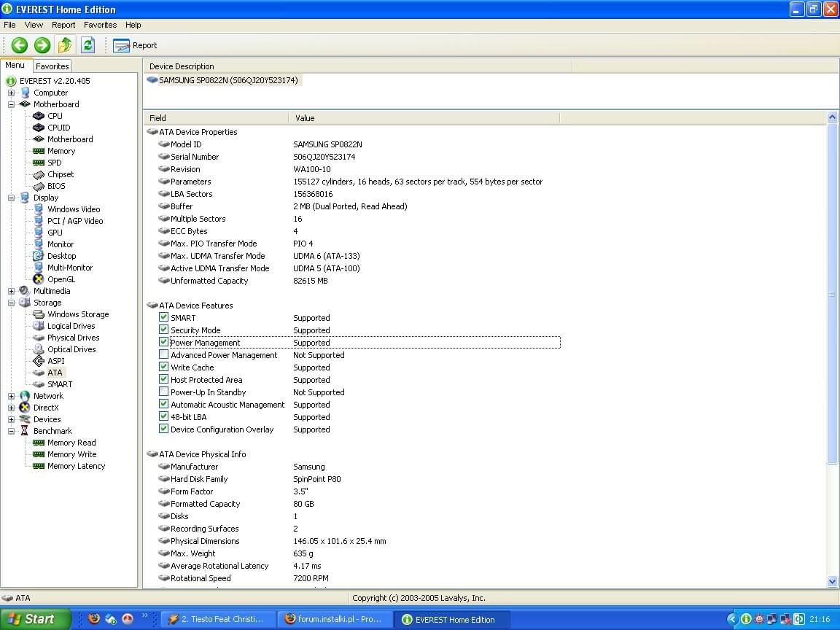Select the DirectX icon in sidebar

point(25,408)
